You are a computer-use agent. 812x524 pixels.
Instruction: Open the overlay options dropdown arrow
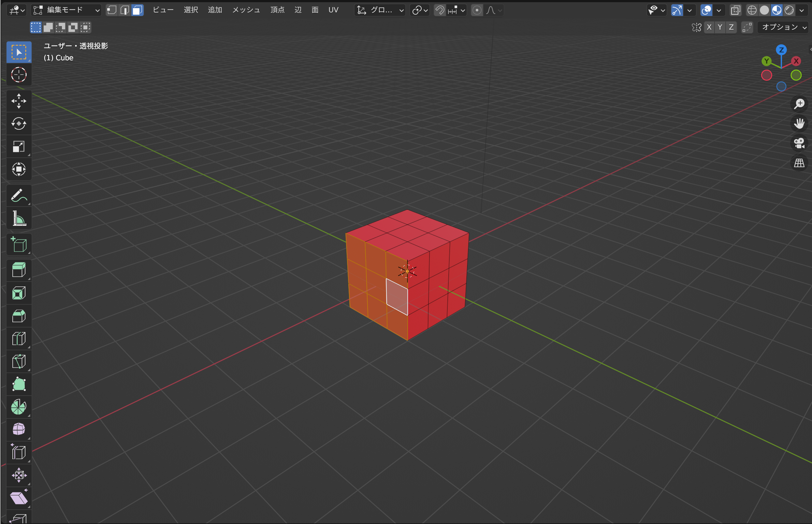point(719,10)
